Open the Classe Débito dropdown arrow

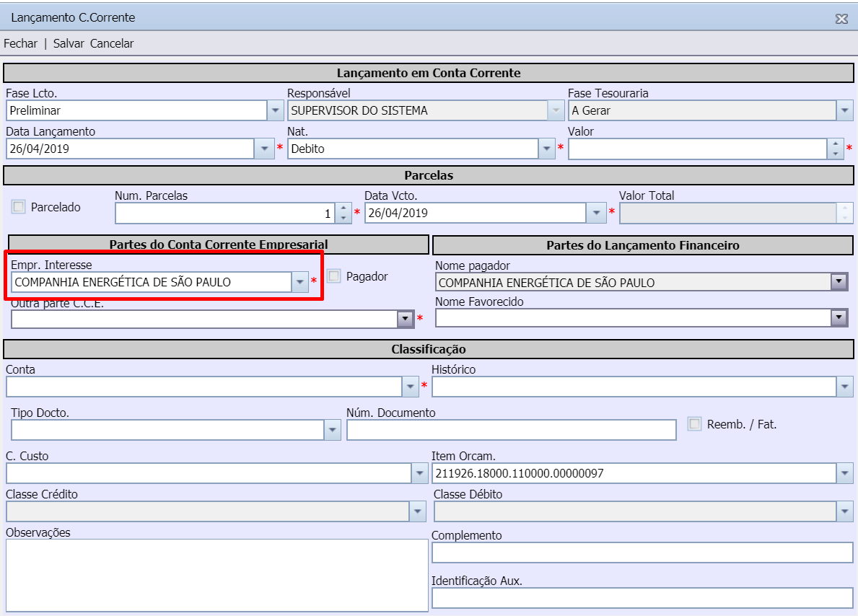point(844,511)
